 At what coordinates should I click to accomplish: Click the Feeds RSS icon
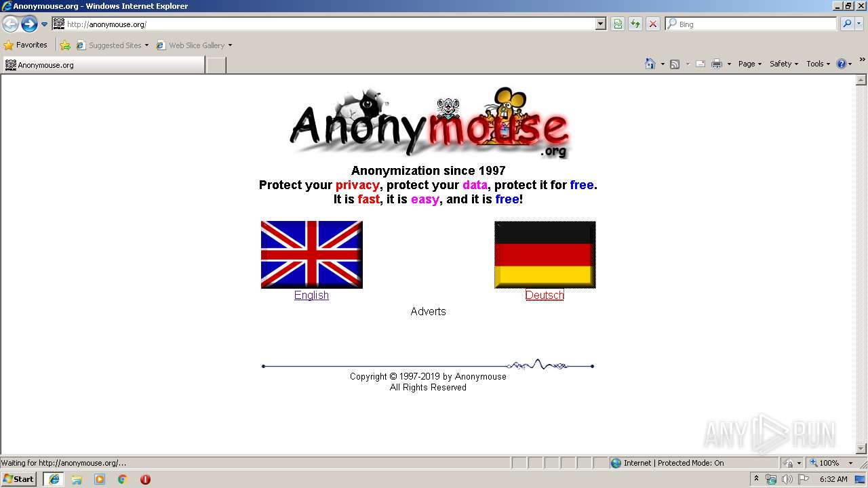675,64
